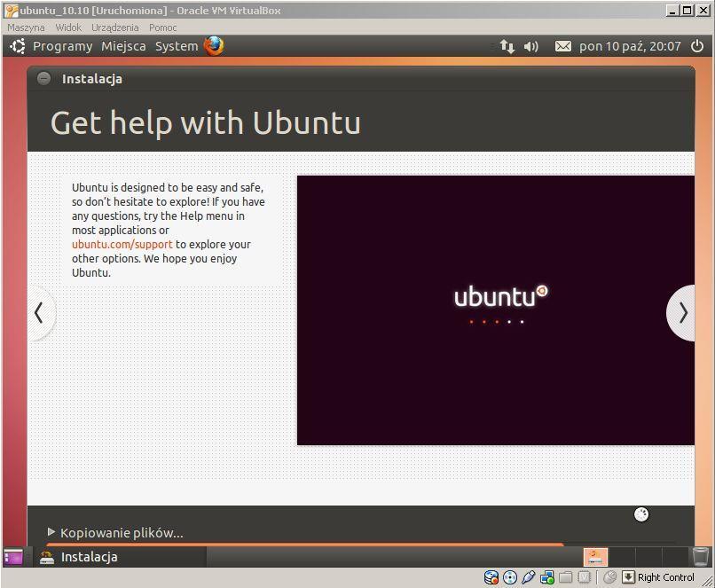The height and width of the screenshot is (588, 715).
Task: Open the Urządzenia menu
Action: click(115, 27)
